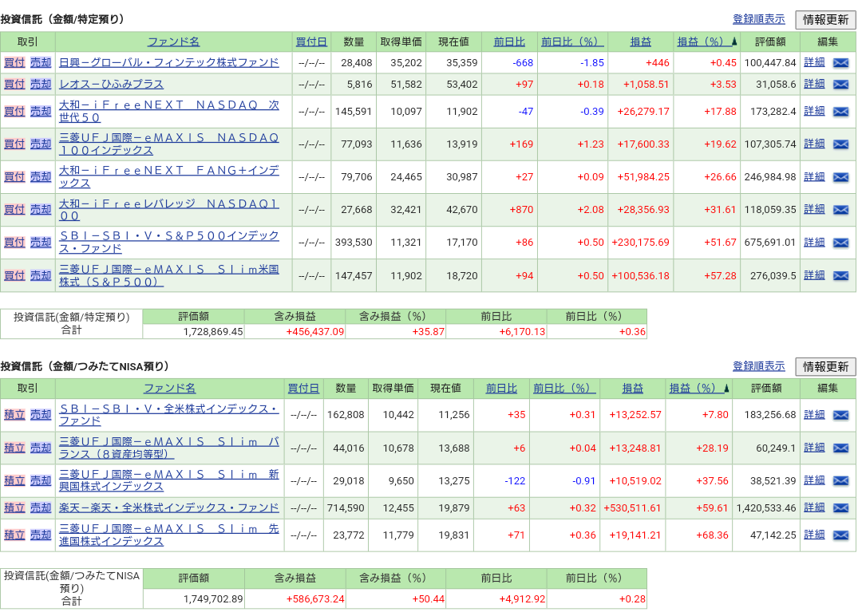Click mail icon for 楽天・全米株式インデックス row
The width and height of the screenshot is (862, 616).
click(840, 507)
